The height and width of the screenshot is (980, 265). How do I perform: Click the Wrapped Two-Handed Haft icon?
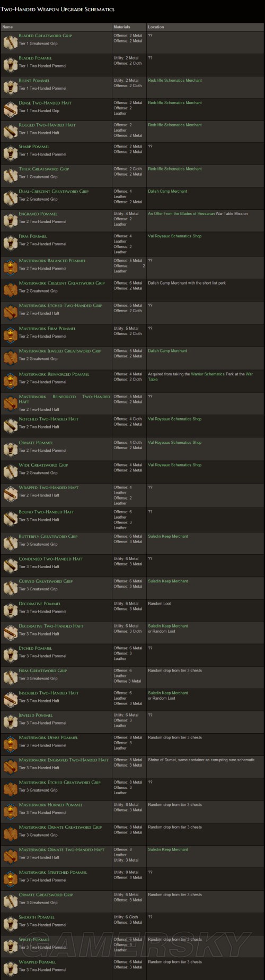click(x=10, y=495)
